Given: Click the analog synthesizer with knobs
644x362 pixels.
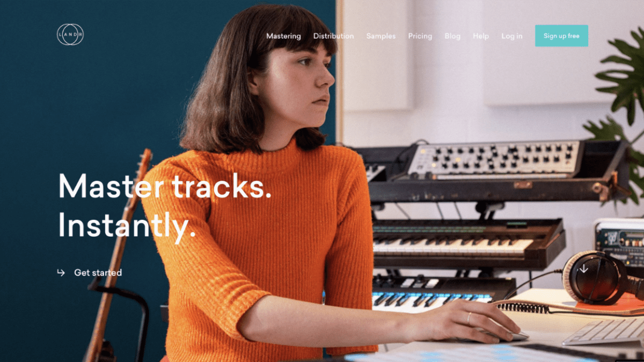Looking at the screenshot, I should (493, 159).
